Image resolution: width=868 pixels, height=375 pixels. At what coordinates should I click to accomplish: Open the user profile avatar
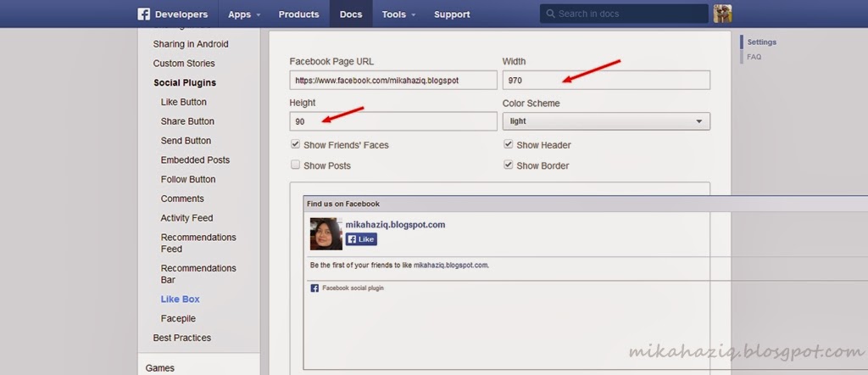tap(722, 14)
